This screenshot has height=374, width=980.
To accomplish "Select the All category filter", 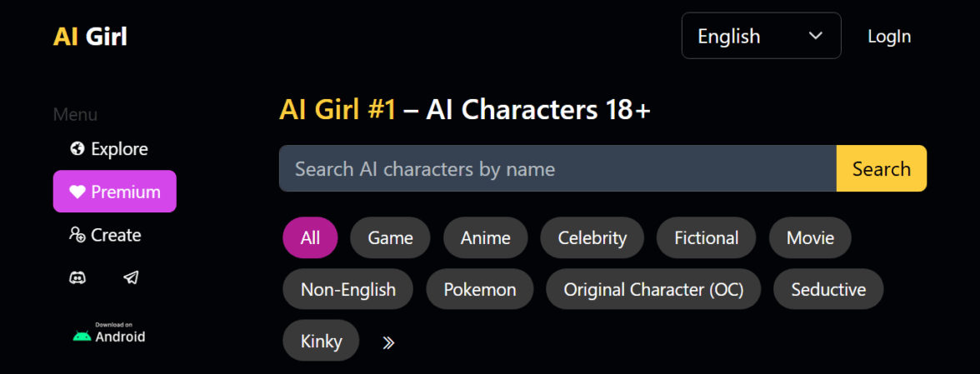I will tap(310, 238).
